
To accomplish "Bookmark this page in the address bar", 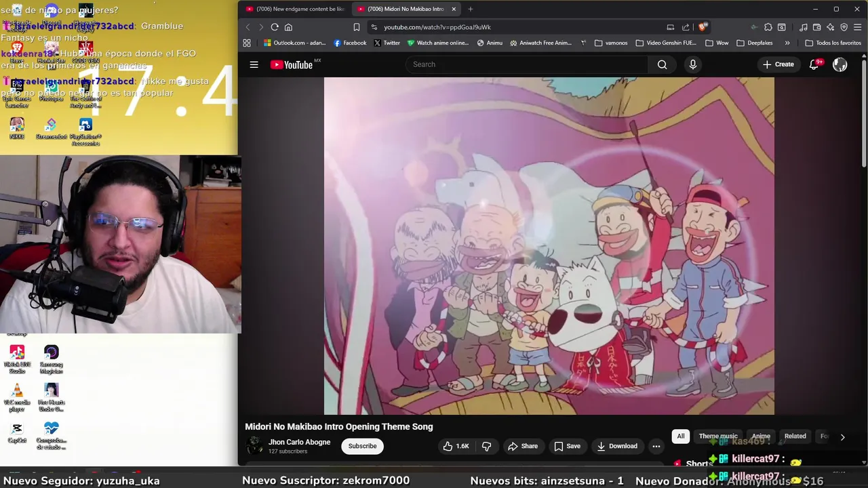I will (356, 27).
